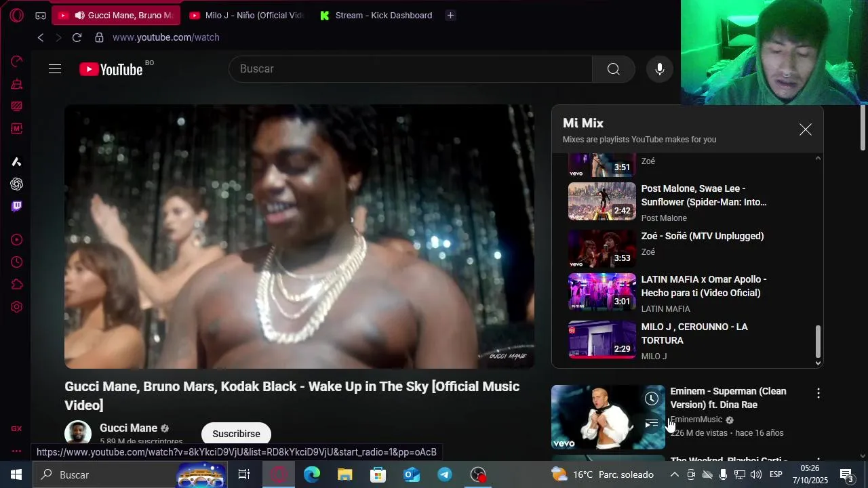This screenshot has width=868, height=488.
Task: Open the Gucci Mane channel name
Action: point(128,428)
